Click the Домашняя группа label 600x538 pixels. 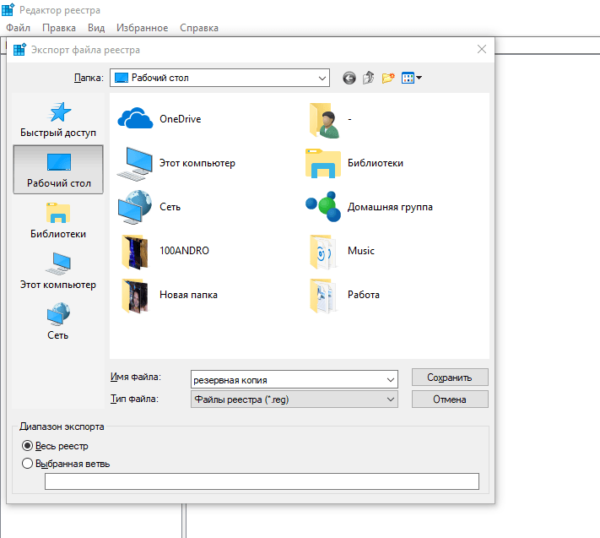click(x=390, y=207)
